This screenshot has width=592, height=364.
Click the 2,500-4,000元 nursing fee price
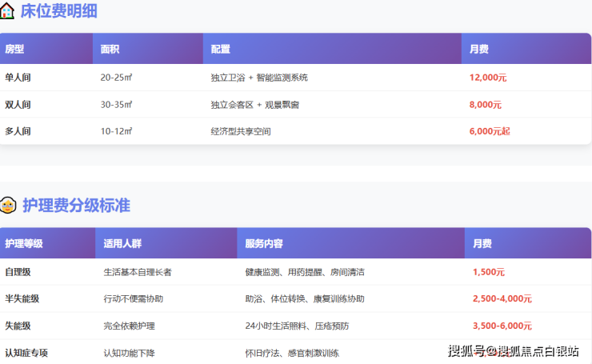click(502, 299)
